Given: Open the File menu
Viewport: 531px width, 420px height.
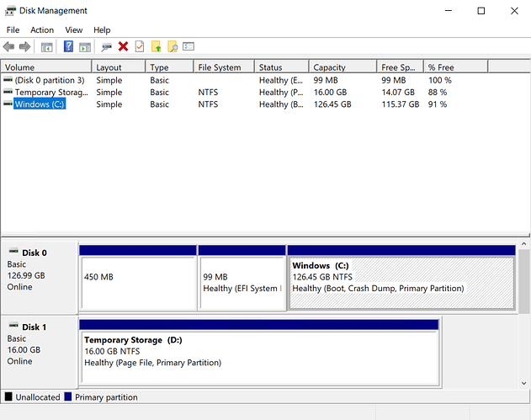Looking at the screenshot, I should pos(13,29).
